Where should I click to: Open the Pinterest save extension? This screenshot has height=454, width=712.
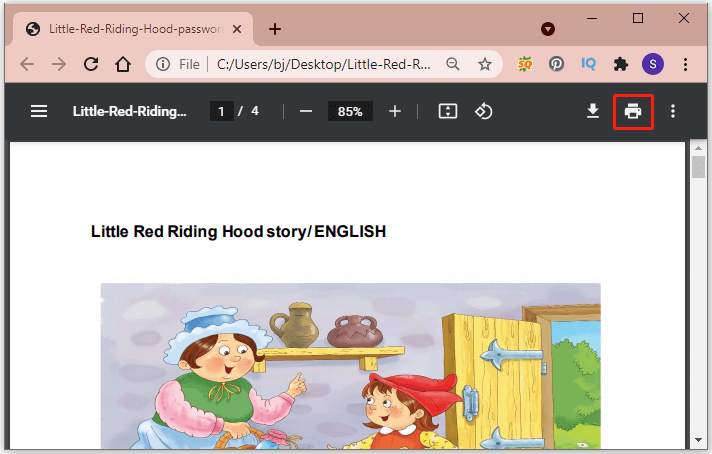point(556,64)
